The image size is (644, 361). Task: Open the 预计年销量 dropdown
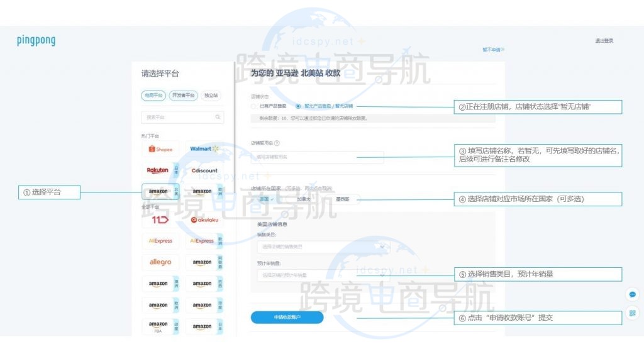click(x=324, y=275)
